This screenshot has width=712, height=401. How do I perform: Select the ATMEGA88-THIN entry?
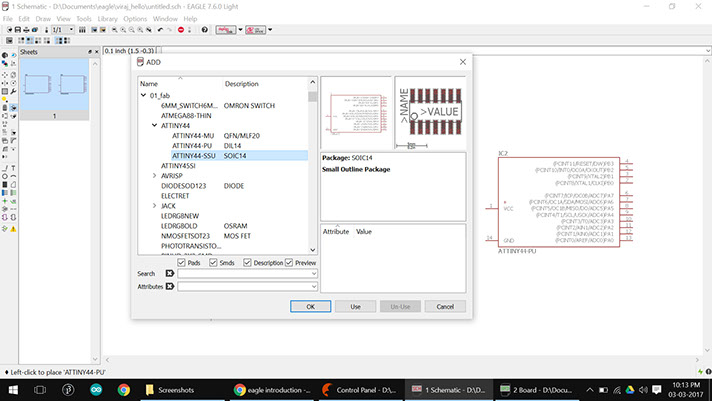click(186, 115)
